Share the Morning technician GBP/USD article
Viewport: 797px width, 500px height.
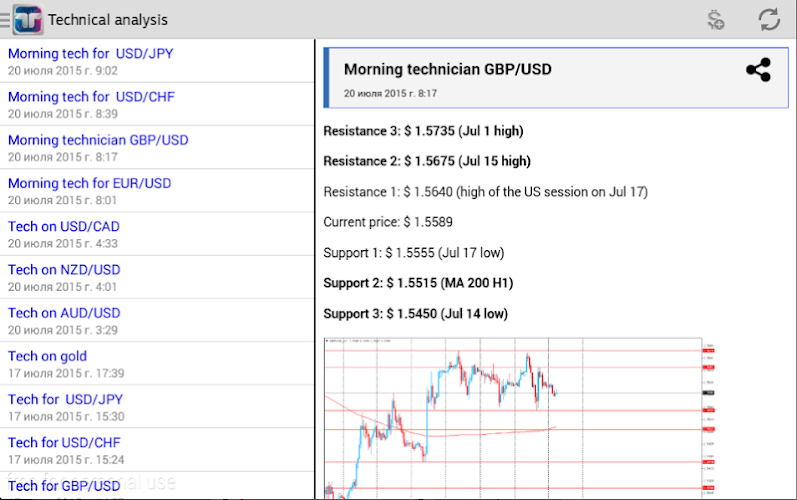[x=758, y=70]
